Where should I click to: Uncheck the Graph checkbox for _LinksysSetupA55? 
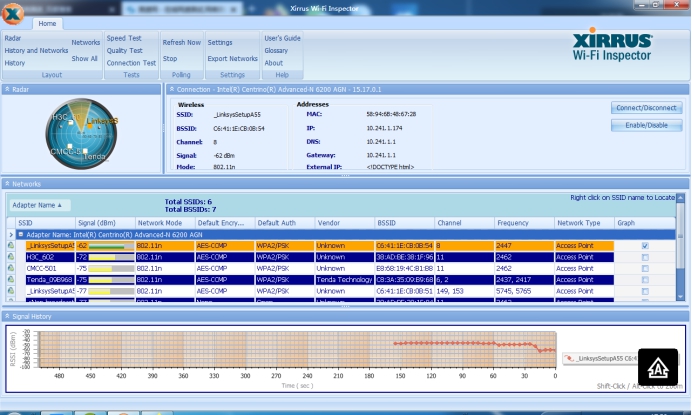pyautogui.click(x=644, y=245)
